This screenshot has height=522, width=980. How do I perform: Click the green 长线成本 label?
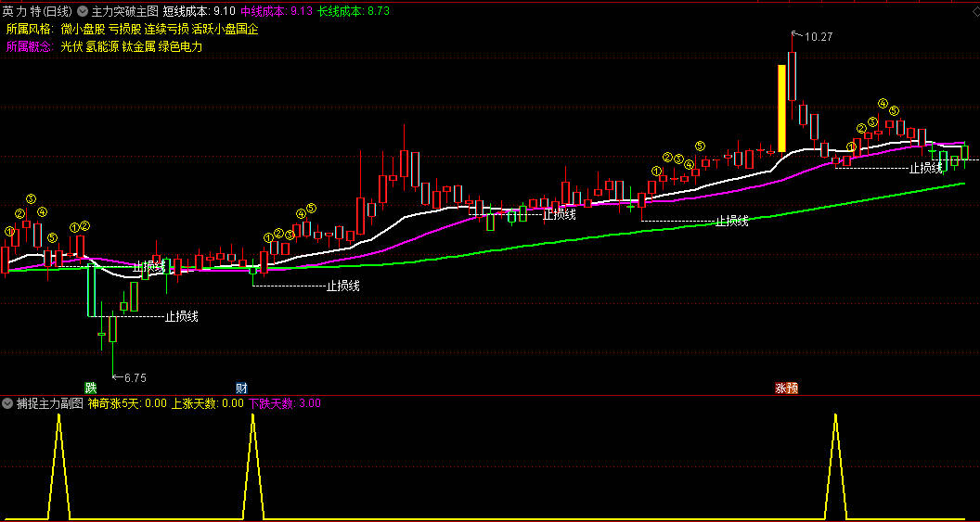[354, 12]
